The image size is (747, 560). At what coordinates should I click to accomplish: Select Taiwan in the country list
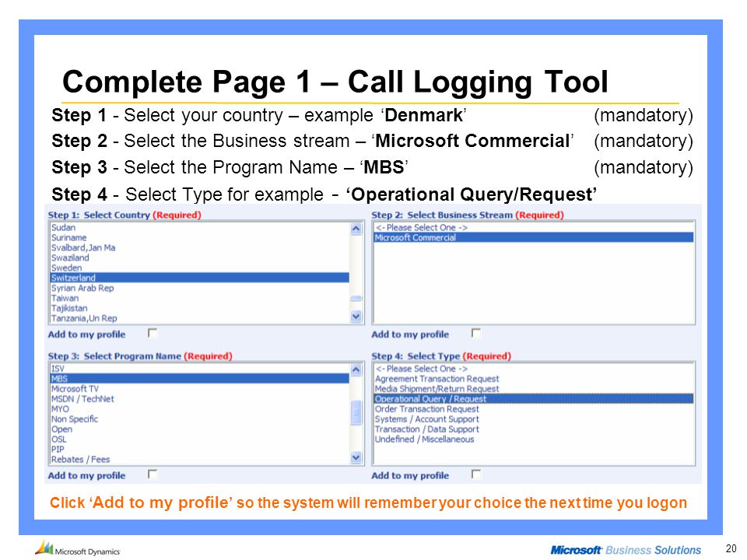click(x=200, y=298)
